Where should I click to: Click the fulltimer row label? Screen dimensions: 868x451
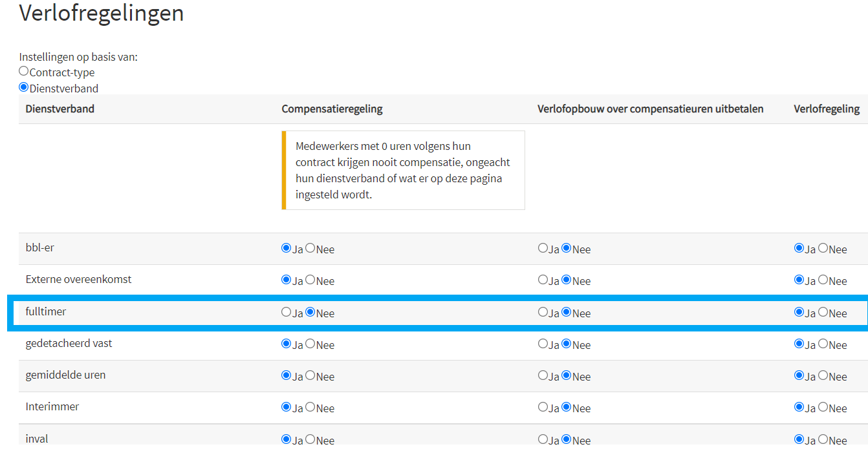[46, 311]
